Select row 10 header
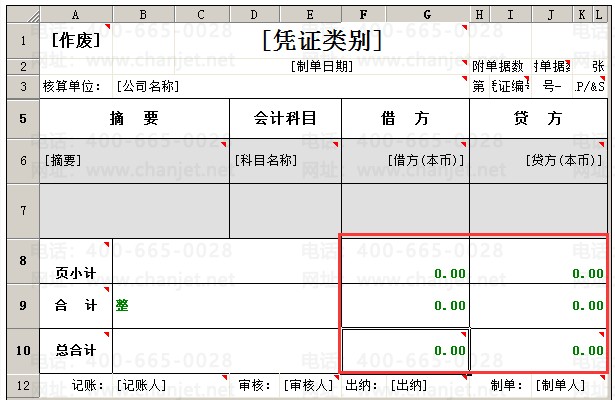 point(23,351)
